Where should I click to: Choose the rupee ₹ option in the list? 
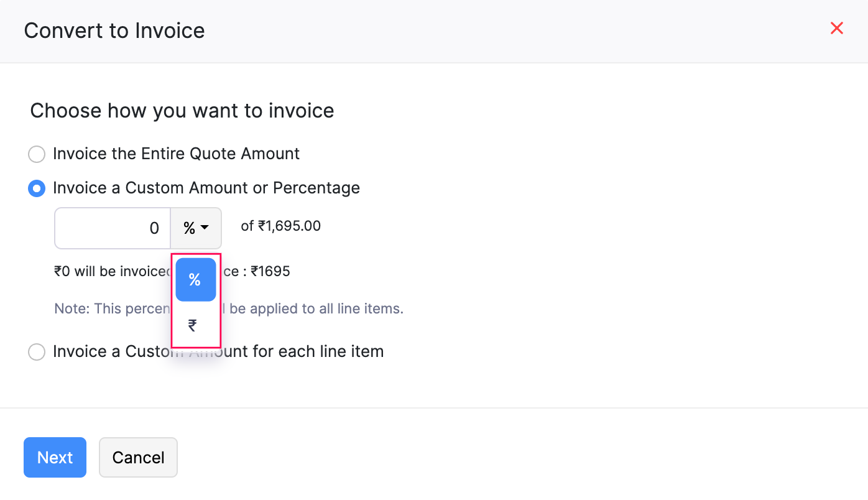(x=193, y=325)
